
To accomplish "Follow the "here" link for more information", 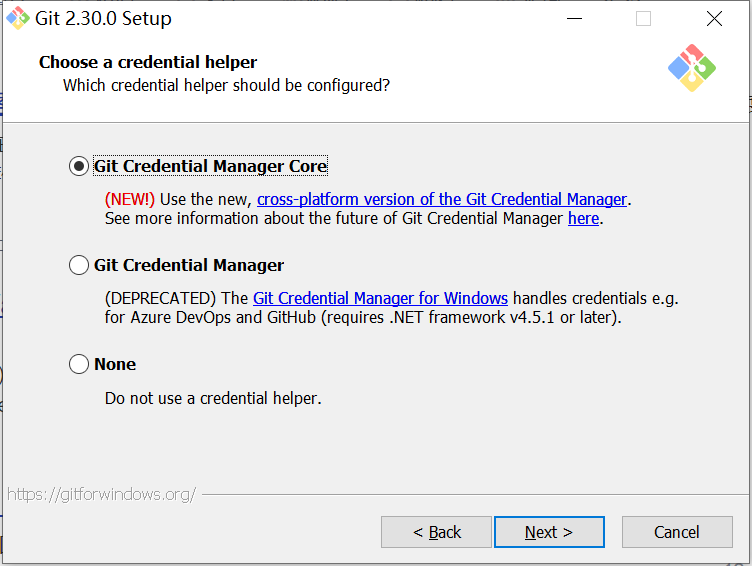I will tap(583, 218).
